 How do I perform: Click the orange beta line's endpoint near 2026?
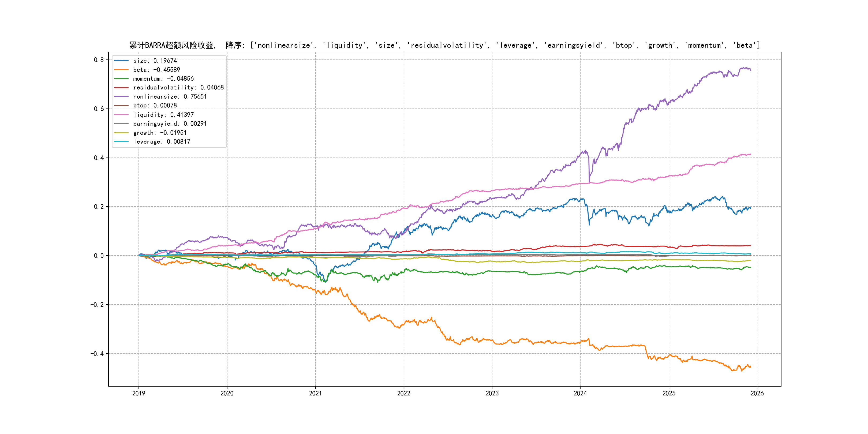click(x=750, y=367)
